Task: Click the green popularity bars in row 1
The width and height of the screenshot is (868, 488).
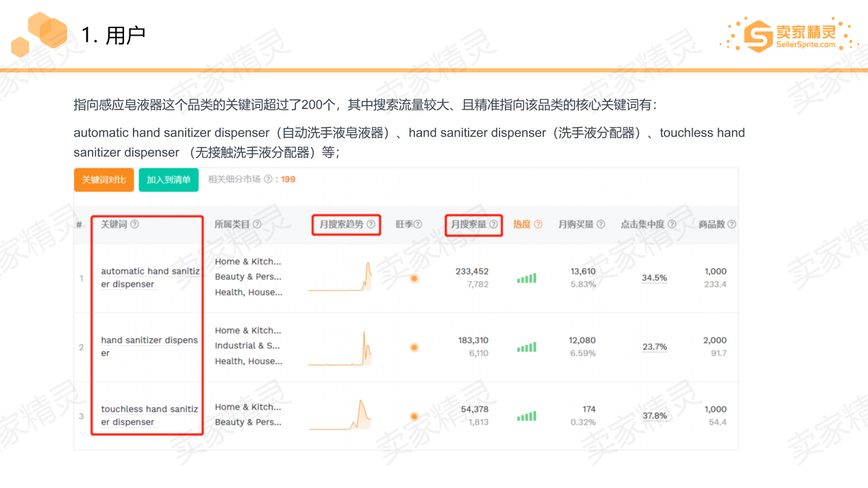Action: pyautogui.click(x=526, y=278)
